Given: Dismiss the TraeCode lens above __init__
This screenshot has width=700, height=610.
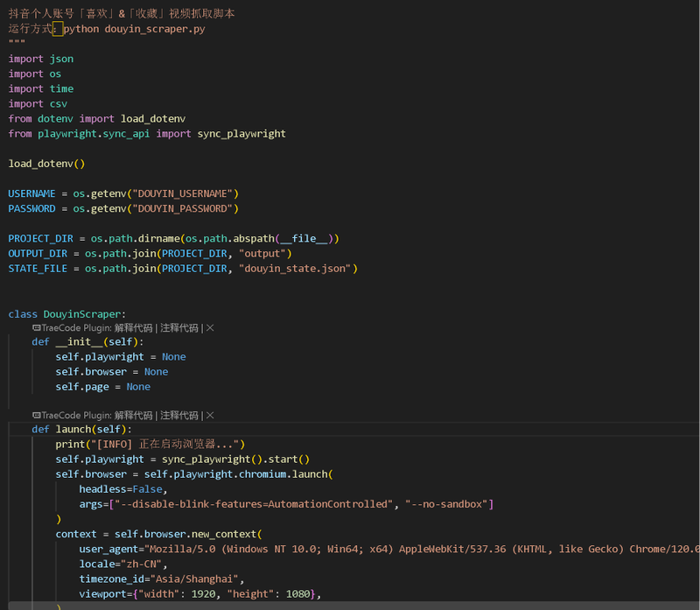Looking at the screenshot, I should click(210, 328).
